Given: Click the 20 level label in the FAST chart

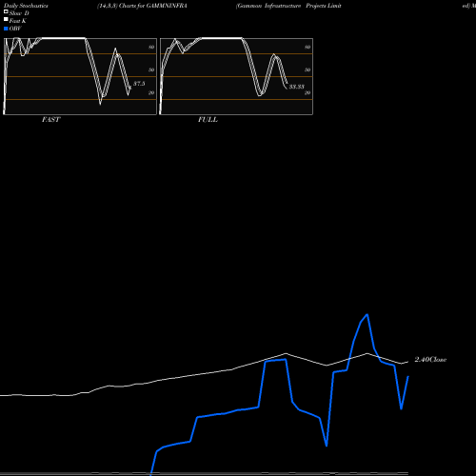Looking at the screenshot, I should [x=151, y=92].
